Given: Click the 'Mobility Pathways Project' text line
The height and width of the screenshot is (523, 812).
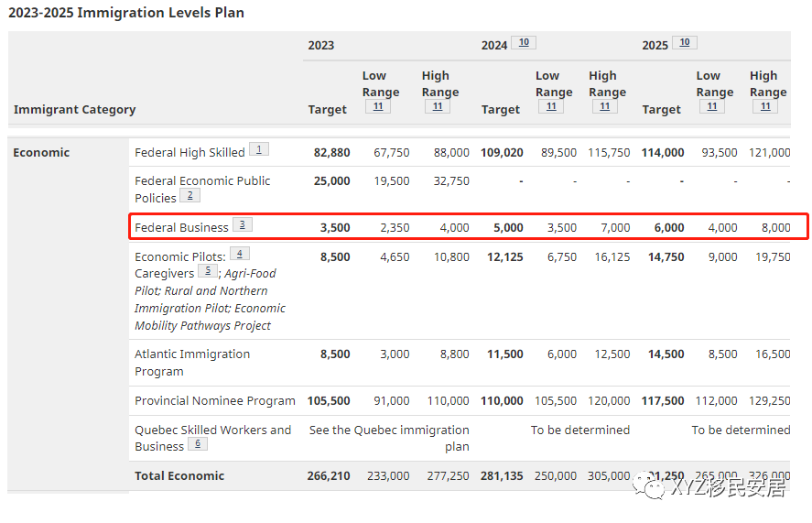Looking at the screenshot, I should tap(202, 325).
